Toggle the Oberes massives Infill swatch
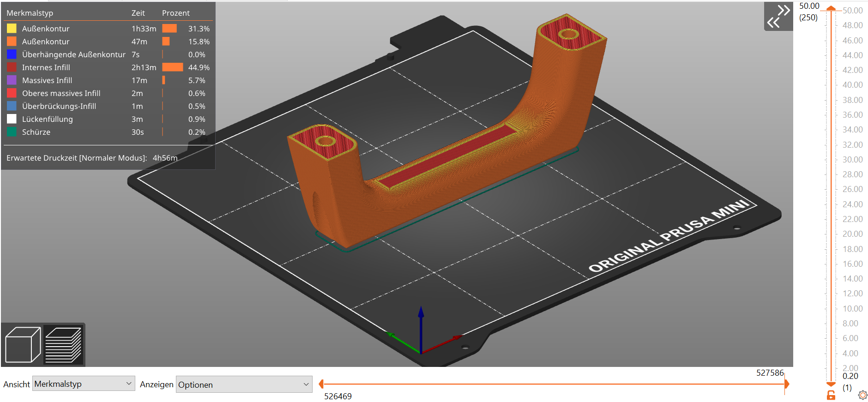Image resolution: width=868 pixels, height=402 pixels. click(x=12, y=93)
